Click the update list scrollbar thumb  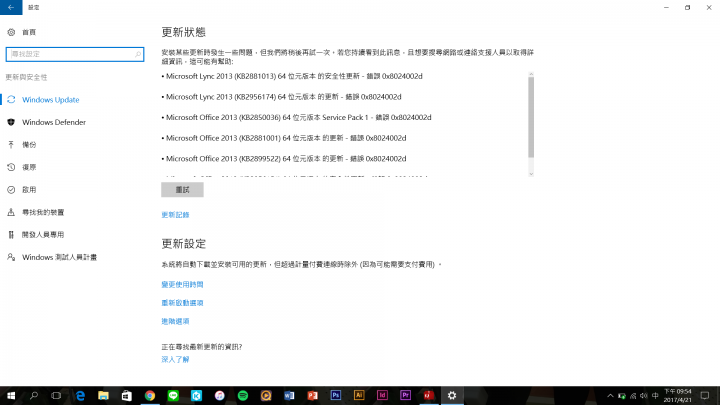click(531, 117)
